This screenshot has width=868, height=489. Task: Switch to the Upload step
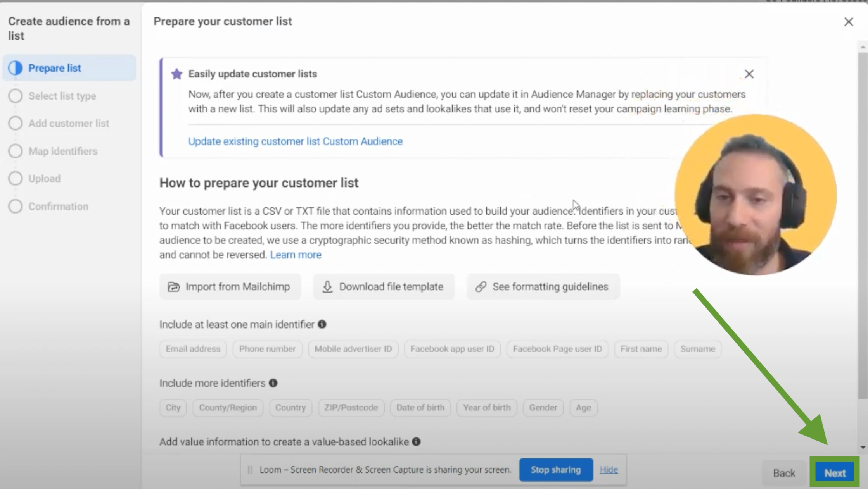click(x=44, y=178)
